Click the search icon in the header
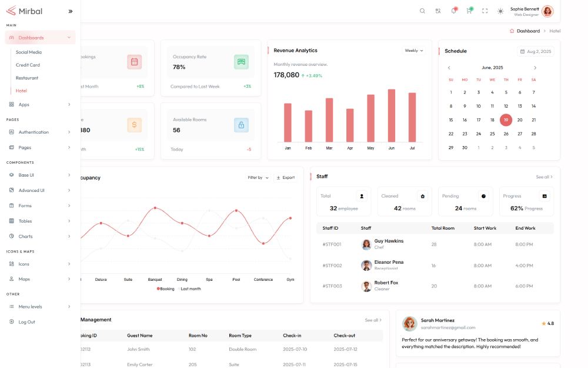Viewport: 588px width, 368px height. 422,11
